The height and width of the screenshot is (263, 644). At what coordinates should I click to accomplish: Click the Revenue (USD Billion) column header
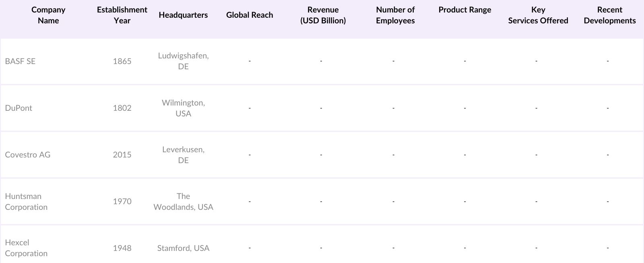click(x=323, y=15)
